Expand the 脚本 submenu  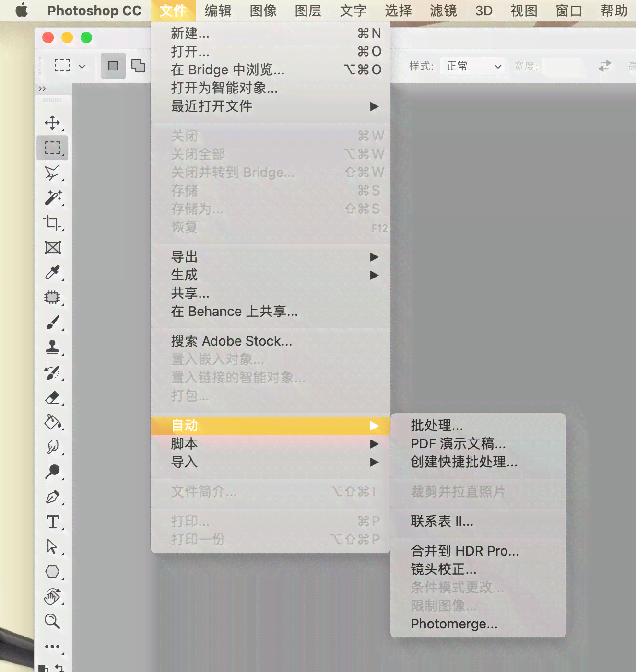pyautogui.click(x=271, y=444)
